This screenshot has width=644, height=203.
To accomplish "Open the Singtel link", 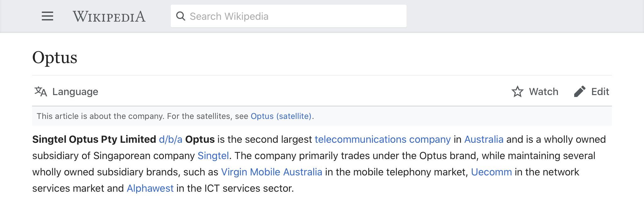I will pos(213,156).
